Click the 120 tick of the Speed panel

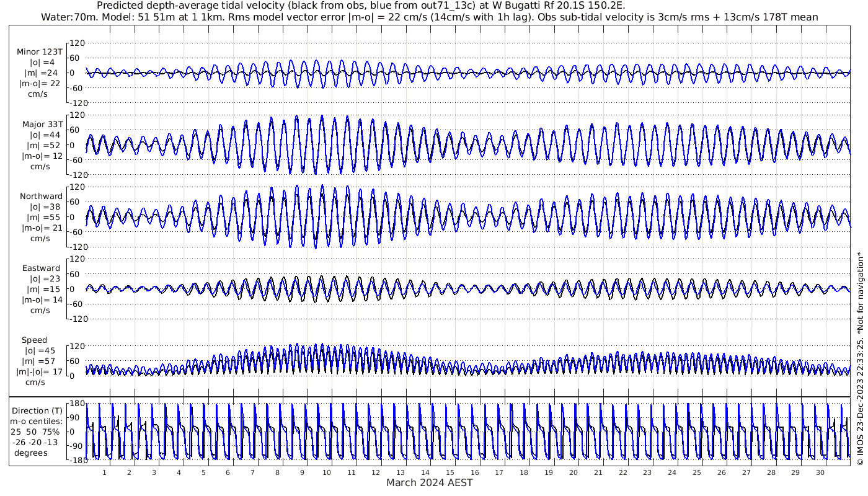coord(77,346)
